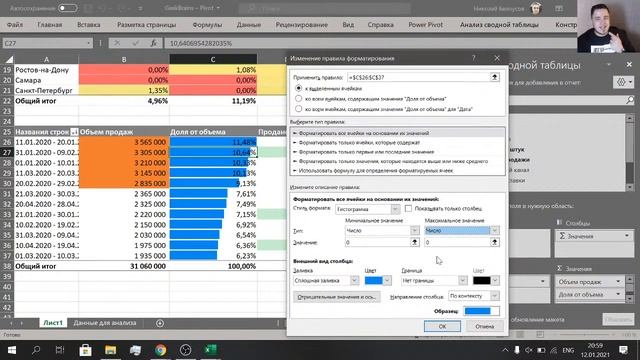Open the Name Box dropdown arrow

(88, 43)
